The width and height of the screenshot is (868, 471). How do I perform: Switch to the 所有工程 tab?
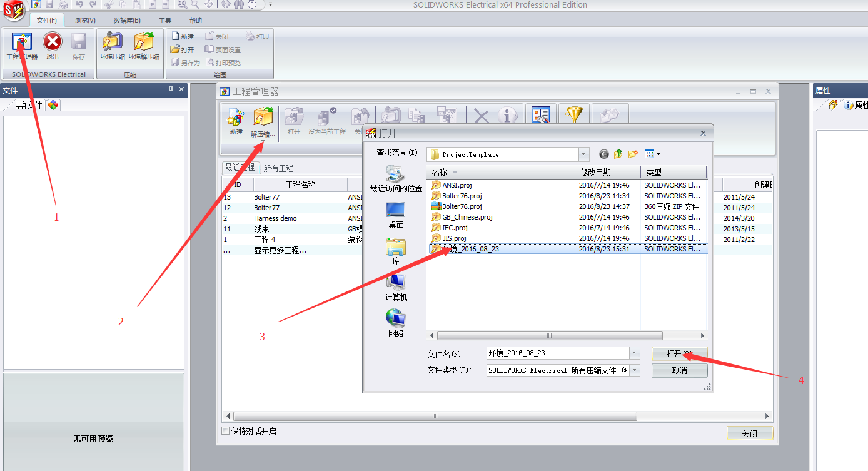(x=278, y=168)
